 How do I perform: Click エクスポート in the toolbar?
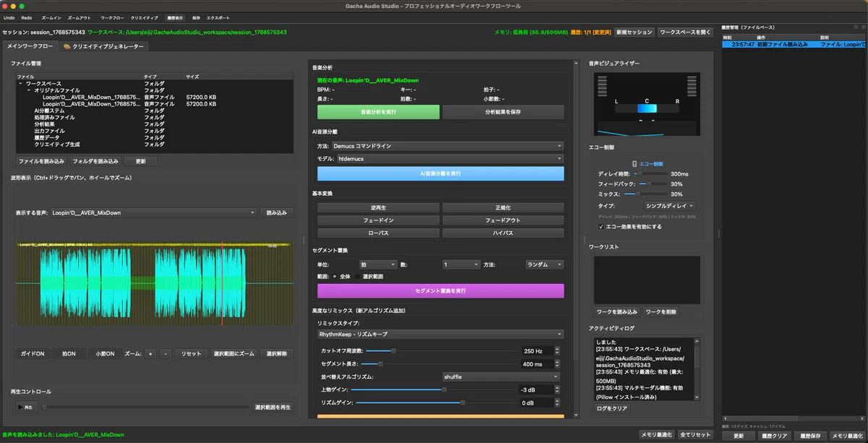[218, 17]
